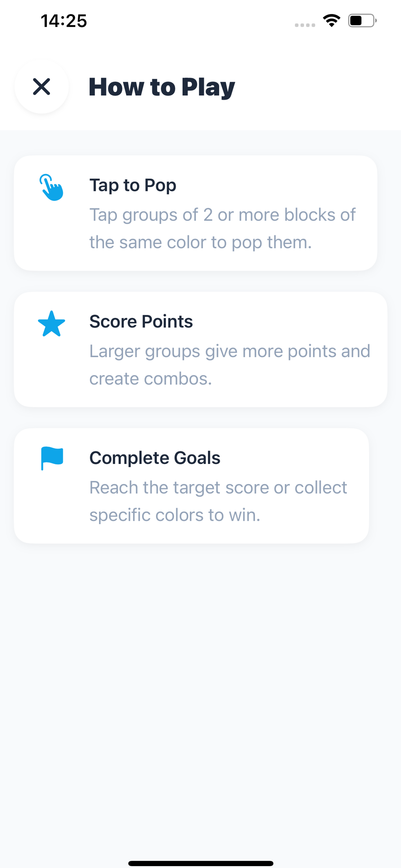Tap 'the same color to pop them' line

(200, 242)
